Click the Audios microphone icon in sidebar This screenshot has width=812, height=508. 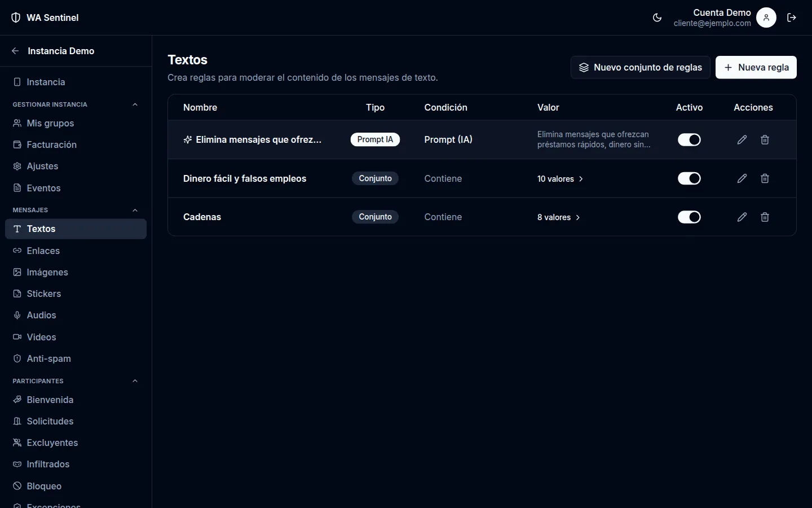[x=17, y=315]
